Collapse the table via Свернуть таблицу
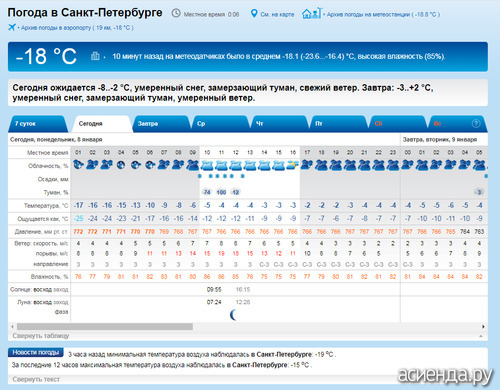The height and width of the screenshot is (390, 500). [x=41, y=336]
